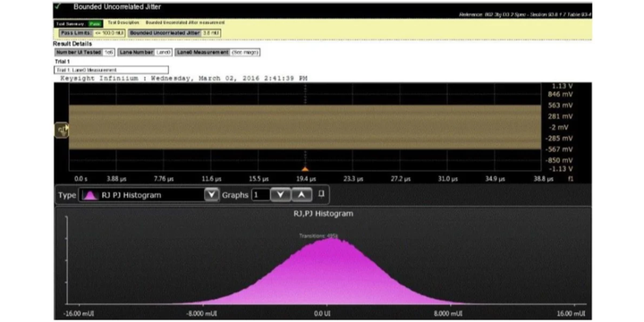Click the Transitions peak label on the histogram
Image resolution: width=644 pixels, height=322 pixels.
[318, 236]
